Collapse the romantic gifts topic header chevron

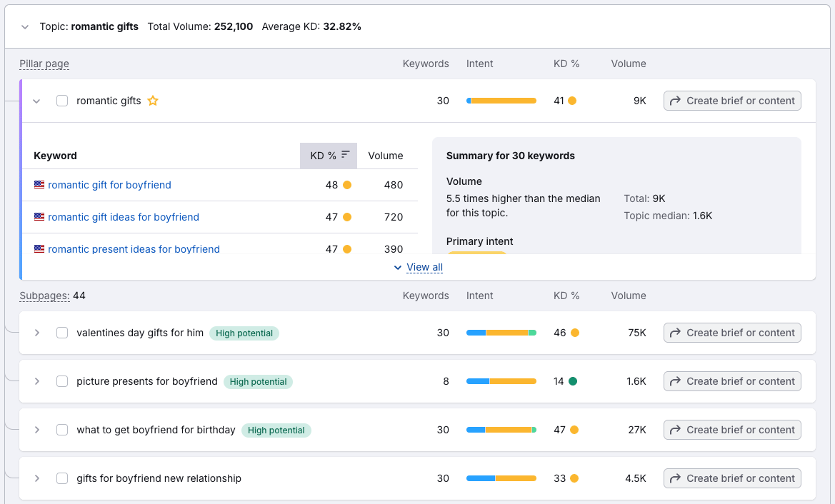(x=25, y=26)
